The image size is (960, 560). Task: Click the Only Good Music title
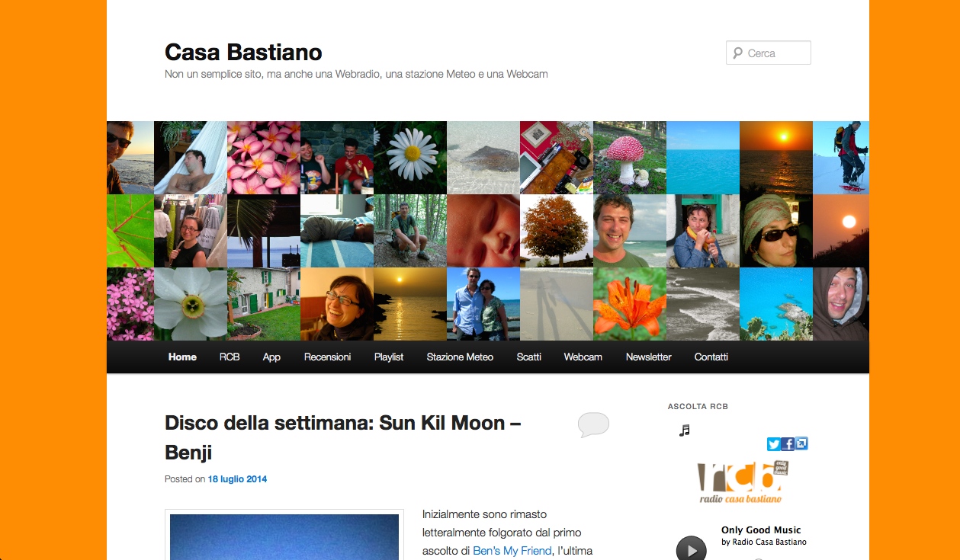[x=761, y=530]
